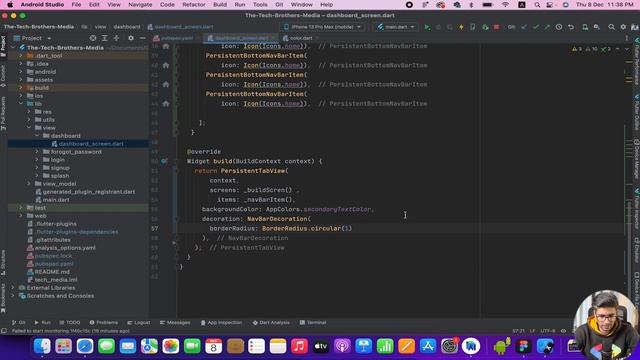Open the Build menu
The width and height of the screenshot is (640, 360).
220,4
